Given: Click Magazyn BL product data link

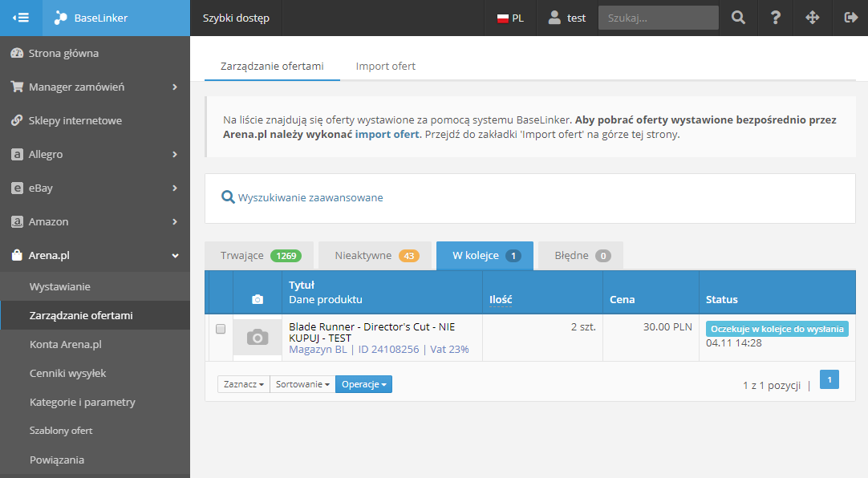Looking at the screenshot, I should point(318,350).
